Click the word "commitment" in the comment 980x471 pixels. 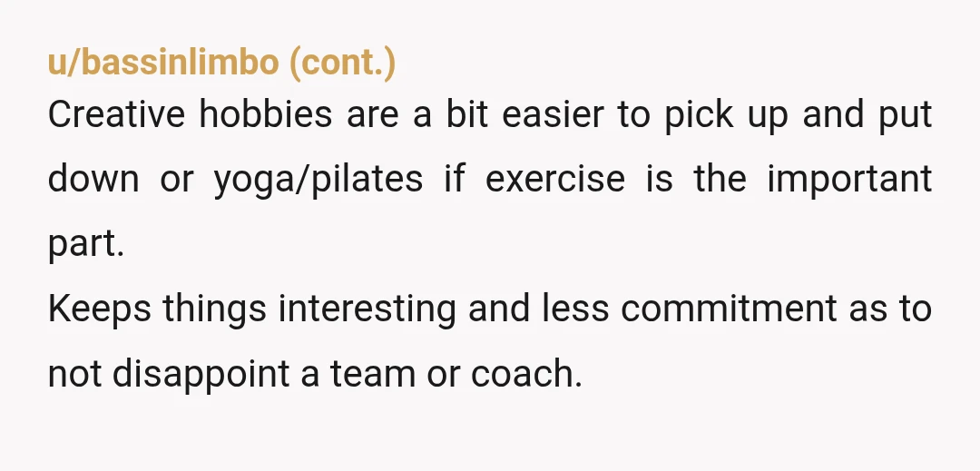(729, 309)
